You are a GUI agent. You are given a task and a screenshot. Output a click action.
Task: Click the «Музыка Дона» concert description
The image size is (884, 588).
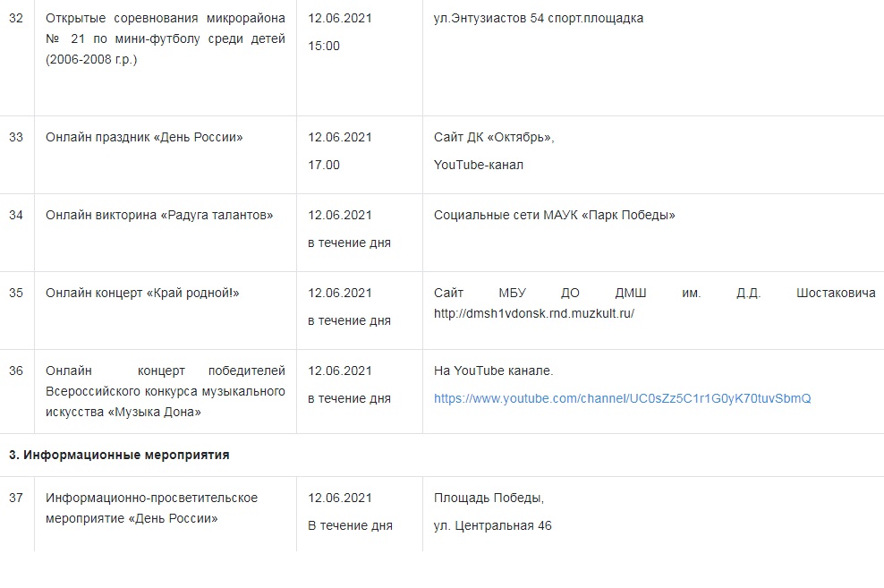[x=166, y=391]
